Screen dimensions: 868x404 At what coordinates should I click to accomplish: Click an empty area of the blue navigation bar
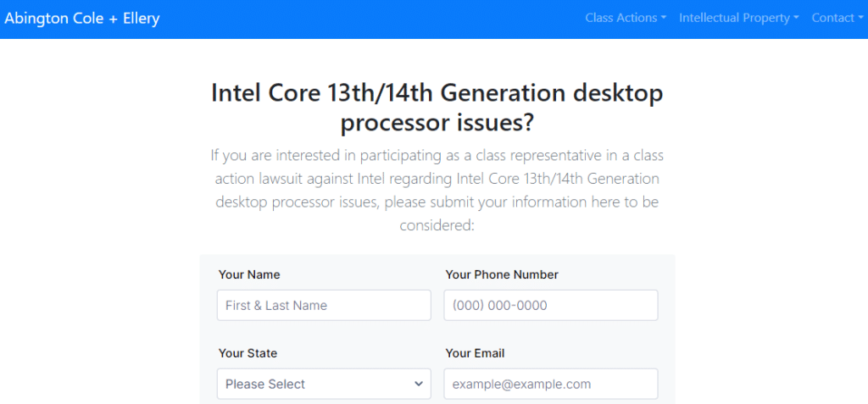(371, 19)
